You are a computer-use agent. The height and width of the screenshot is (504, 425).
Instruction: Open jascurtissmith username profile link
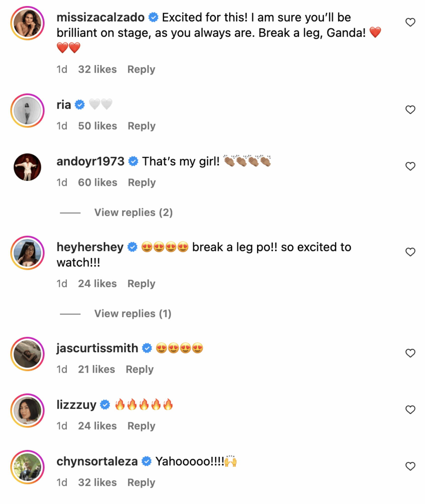[x=97, y=348]
